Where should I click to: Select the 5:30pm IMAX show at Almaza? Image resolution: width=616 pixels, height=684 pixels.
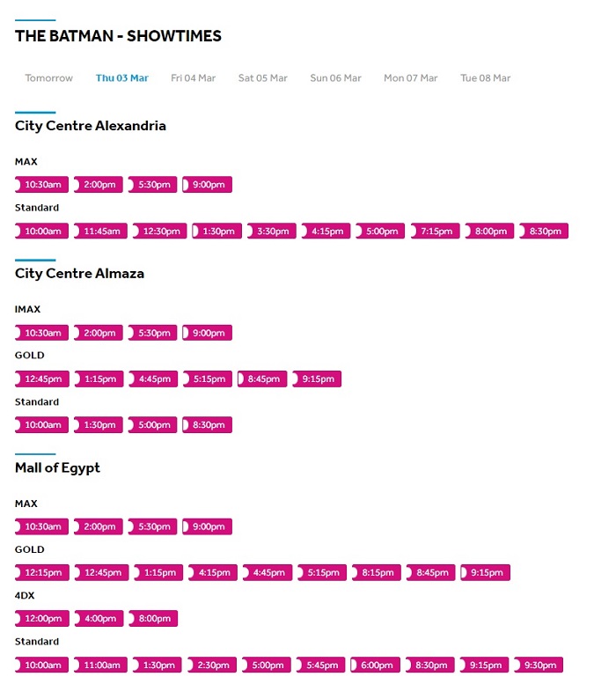(x=153, y=334)
